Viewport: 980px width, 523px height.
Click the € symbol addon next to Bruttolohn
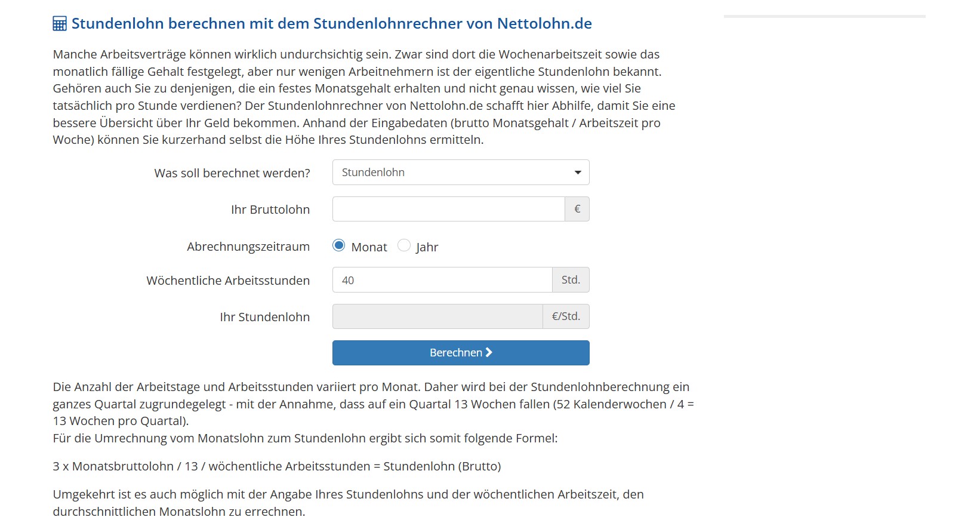tap(577, 209)
